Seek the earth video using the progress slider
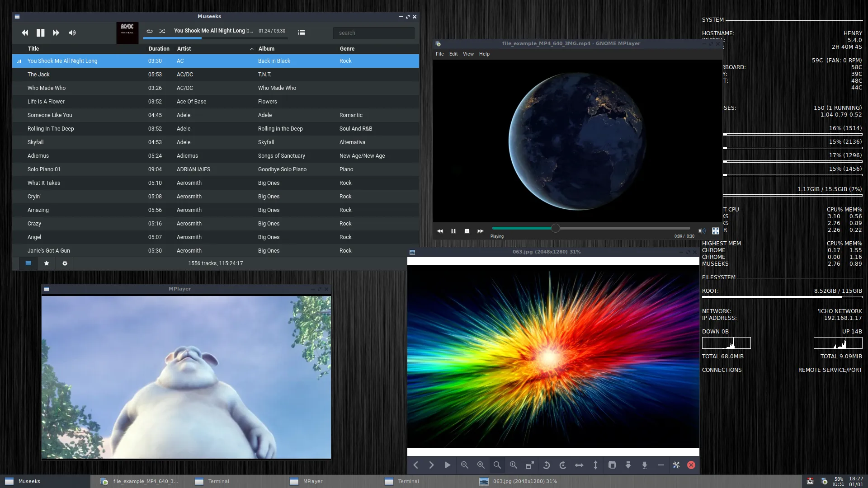Viewport: 868px width, 488px height. [x=556, y=228]
